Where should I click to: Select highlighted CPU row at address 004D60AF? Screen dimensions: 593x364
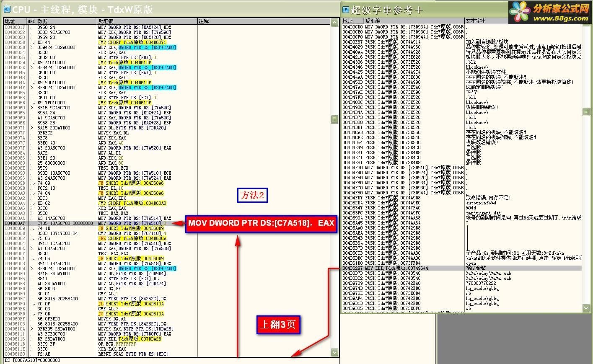pyautogui.click(x=167, y=223)
